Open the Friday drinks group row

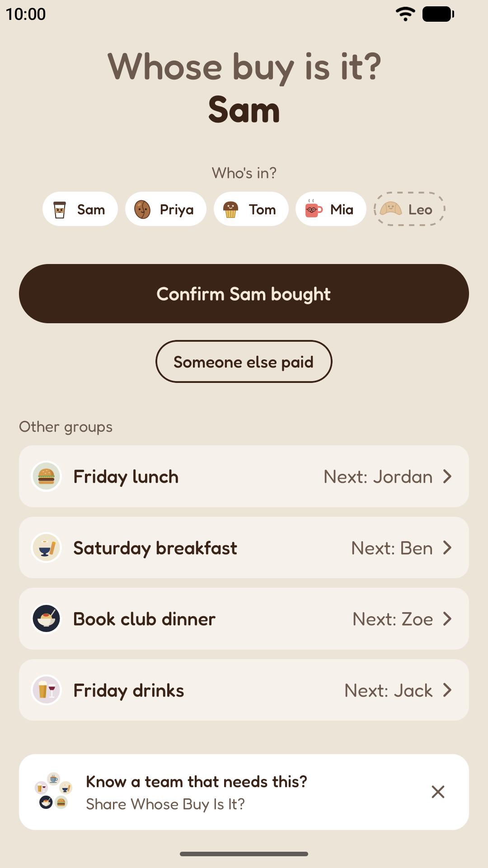point(244,690)
